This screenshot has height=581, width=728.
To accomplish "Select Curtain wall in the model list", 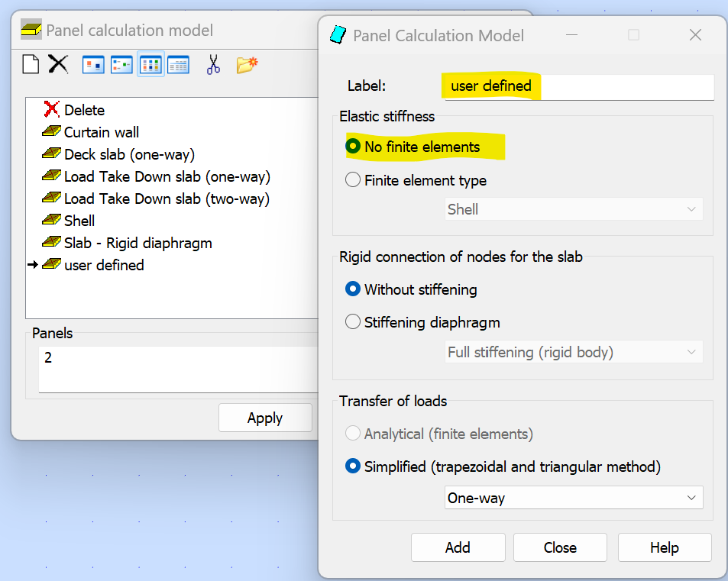I will [x=101, y=132].
